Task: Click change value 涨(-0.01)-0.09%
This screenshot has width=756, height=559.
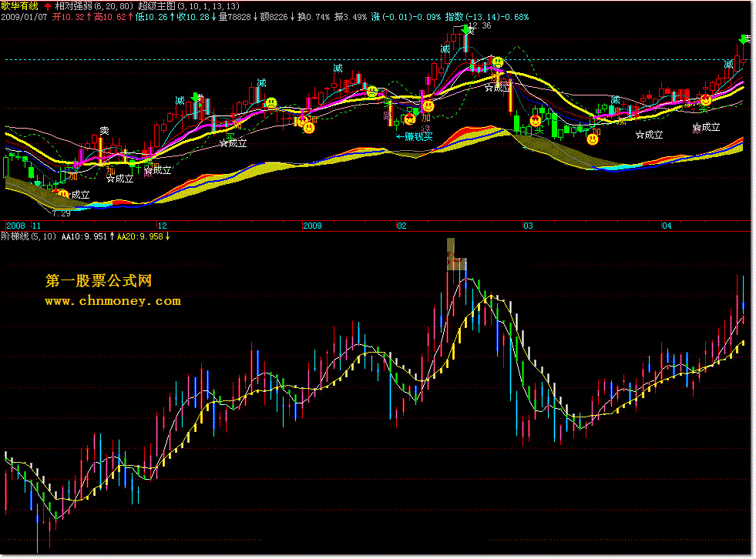Action: pos(406,18)
